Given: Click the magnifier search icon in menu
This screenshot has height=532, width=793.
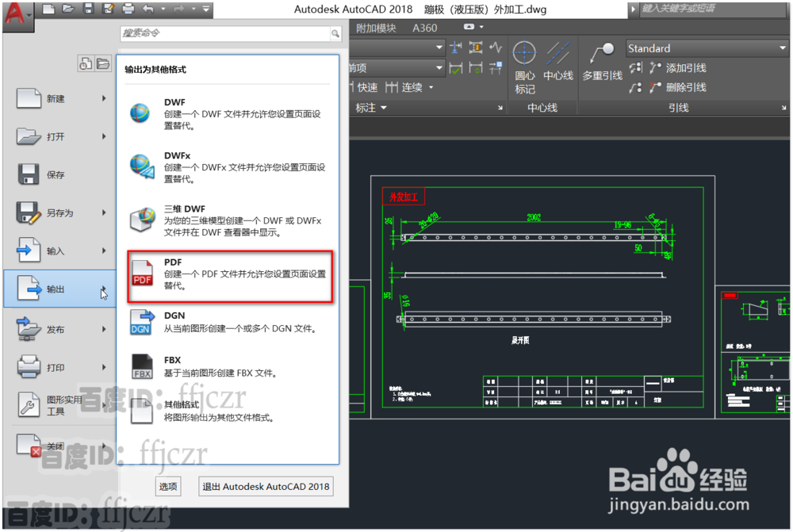Looking at the screenshot, I should click(335, 33).
